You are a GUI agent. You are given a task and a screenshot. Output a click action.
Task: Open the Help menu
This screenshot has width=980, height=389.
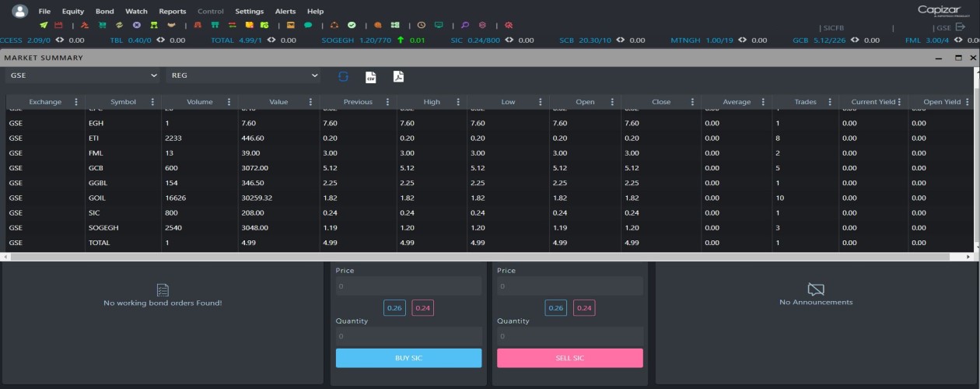(x=315, y=12)
